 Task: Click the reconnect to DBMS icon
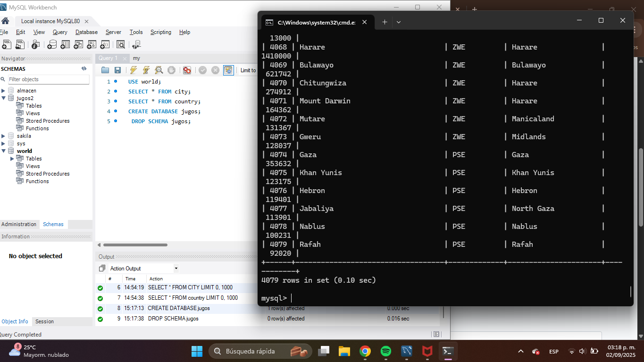[137, 44]
